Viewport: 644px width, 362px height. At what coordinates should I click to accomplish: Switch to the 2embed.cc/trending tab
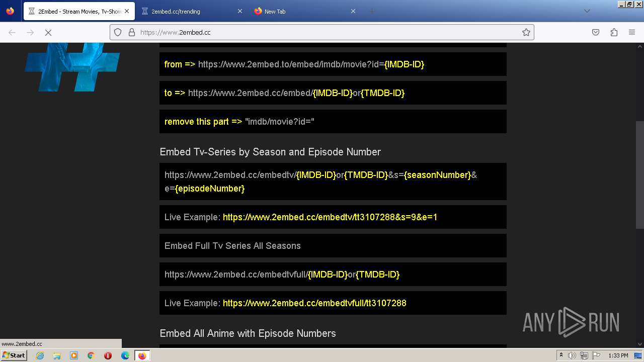191,11
